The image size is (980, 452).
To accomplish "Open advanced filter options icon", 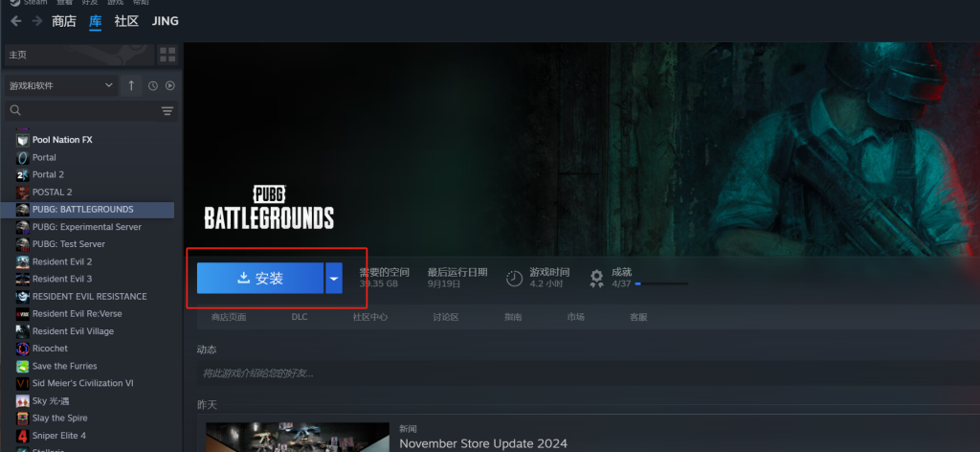I will click(x=167, y=111).
